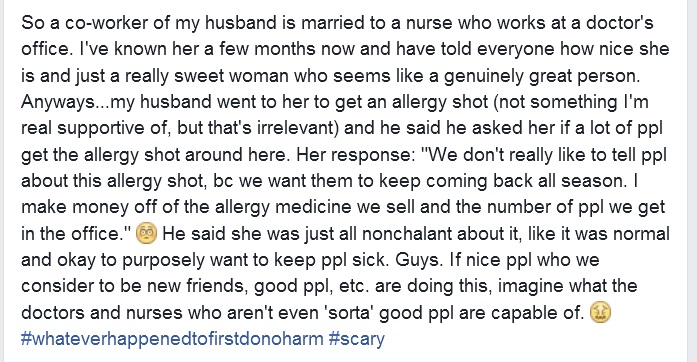Open the #scary hashtag link
Viewport: 697px width, 362px height.
coord(357,339)
